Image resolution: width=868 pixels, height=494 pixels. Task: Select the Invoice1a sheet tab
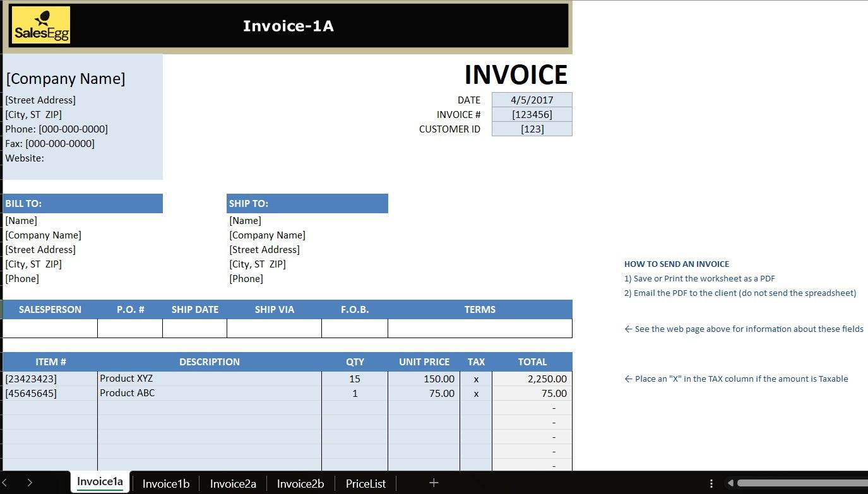(x=100, y=482)
